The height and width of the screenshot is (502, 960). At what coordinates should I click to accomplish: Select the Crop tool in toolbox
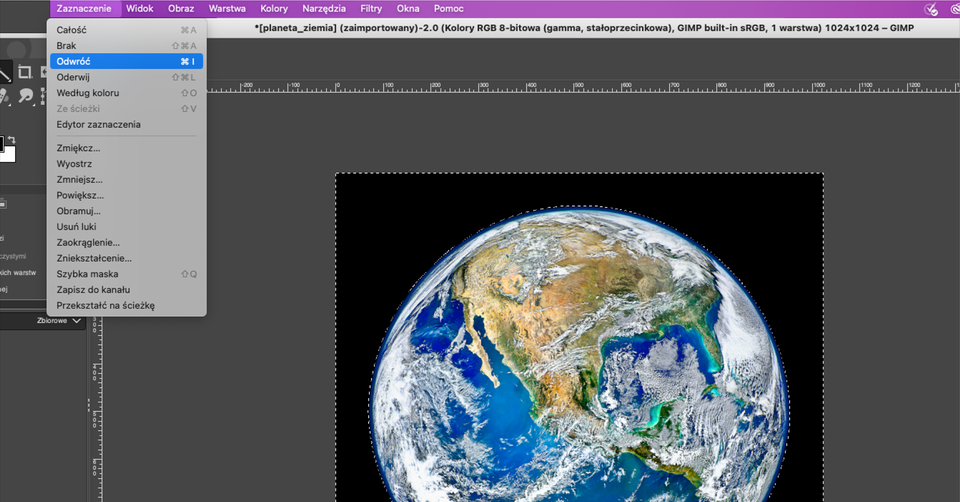coord(25,73)
